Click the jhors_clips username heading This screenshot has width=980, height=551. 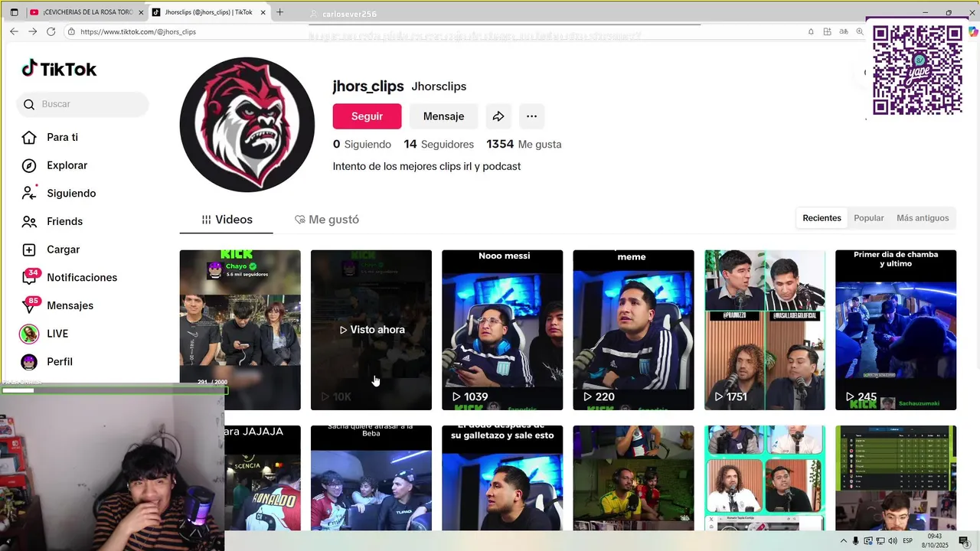[367, 86]
